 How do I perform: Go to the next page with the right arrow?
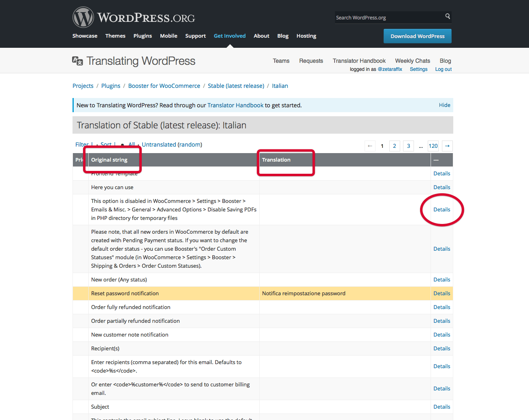(447, 146)
